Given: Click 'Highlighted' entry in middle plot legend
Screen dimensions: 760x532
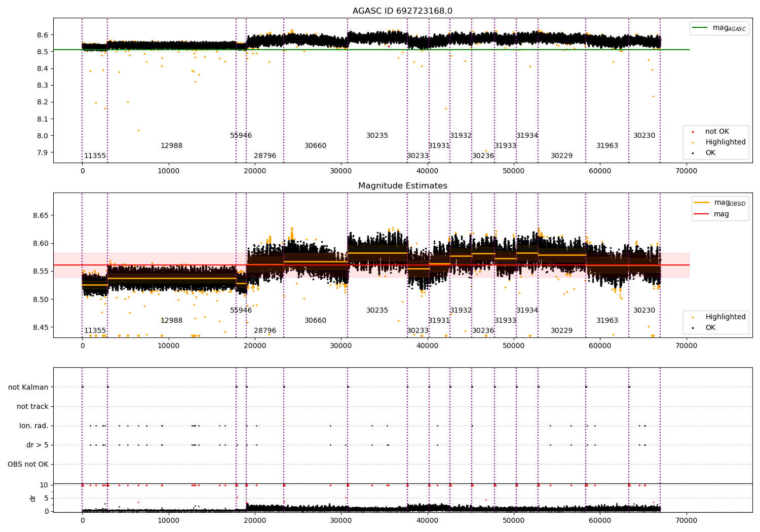Looking at the screenshot, I should 726,317.
